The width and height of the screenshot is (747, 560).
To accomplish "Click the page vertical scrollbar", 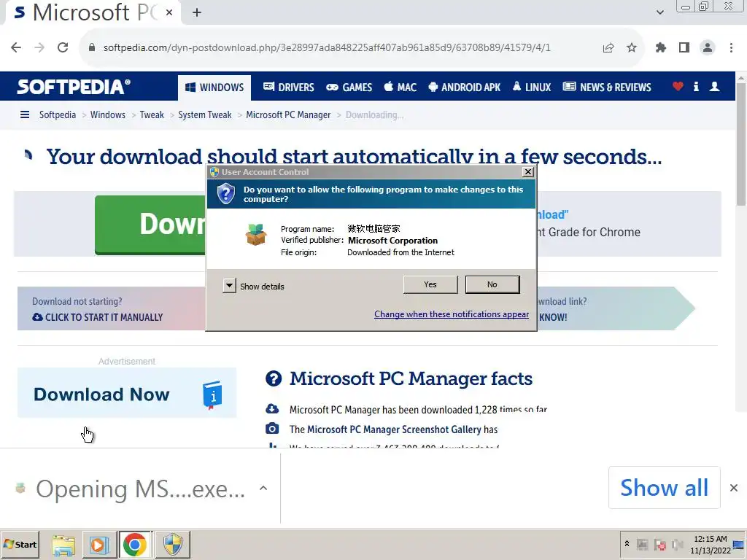I will tap(741, 145).
